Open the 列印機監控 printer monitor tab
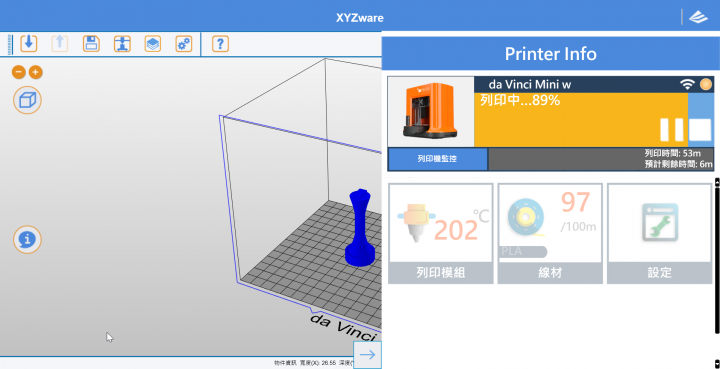The width and height of the screenshot is (720, 369). pos(437,159)
